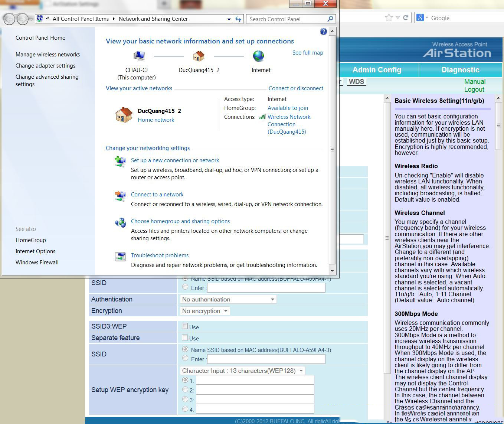
Task: Click the Connect to a network icon
Action: [120, 196]
